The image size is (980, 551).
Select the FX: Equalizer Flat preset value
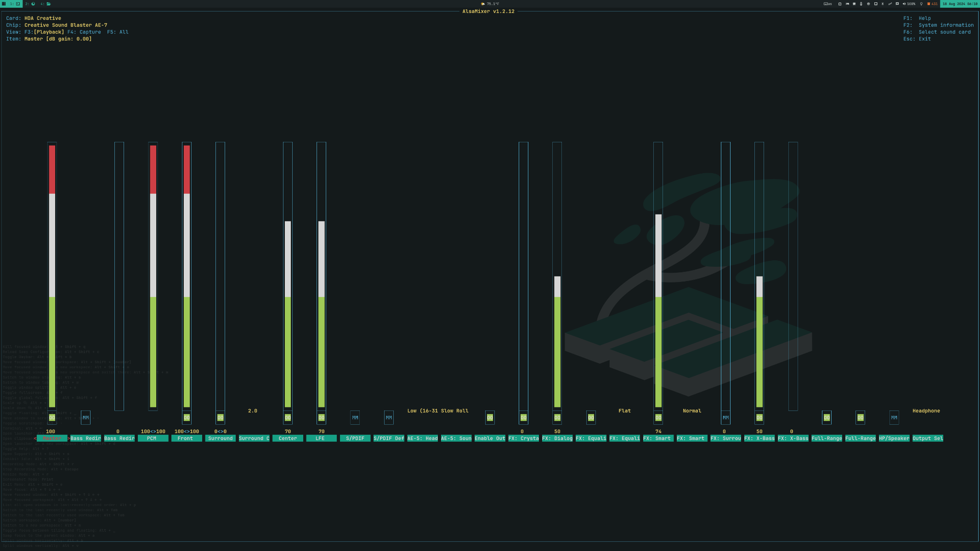(x=624, y=411)
